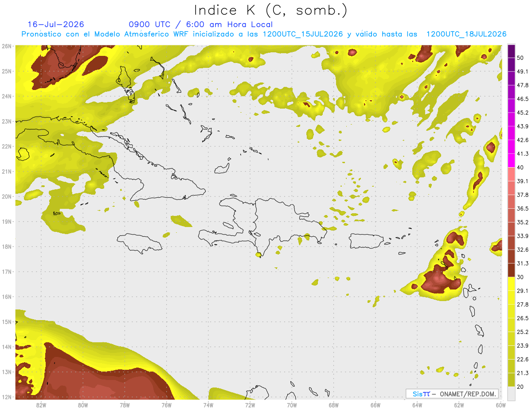Click the '45.2' color bar label
Image resolution: width=532 pixels, height=411 pixels.
coord(523,113)
